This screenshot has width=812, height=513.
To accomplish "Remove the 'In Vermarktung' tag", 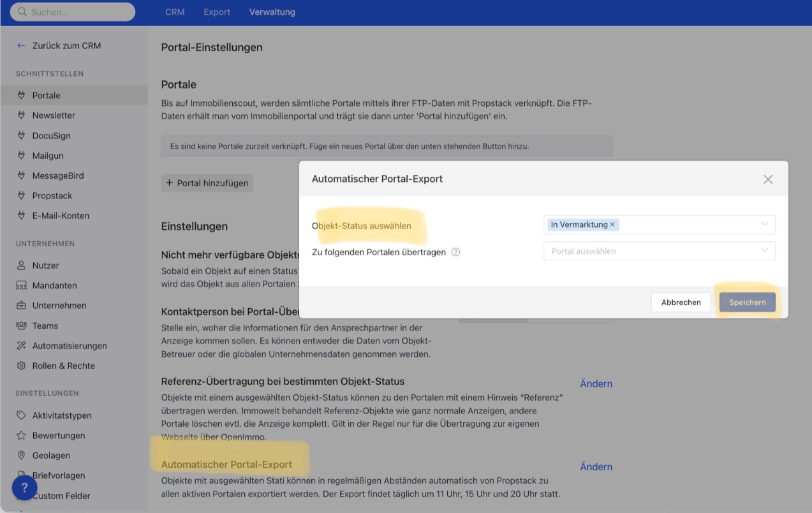I will pyautogui.click(x=612, y=225).
